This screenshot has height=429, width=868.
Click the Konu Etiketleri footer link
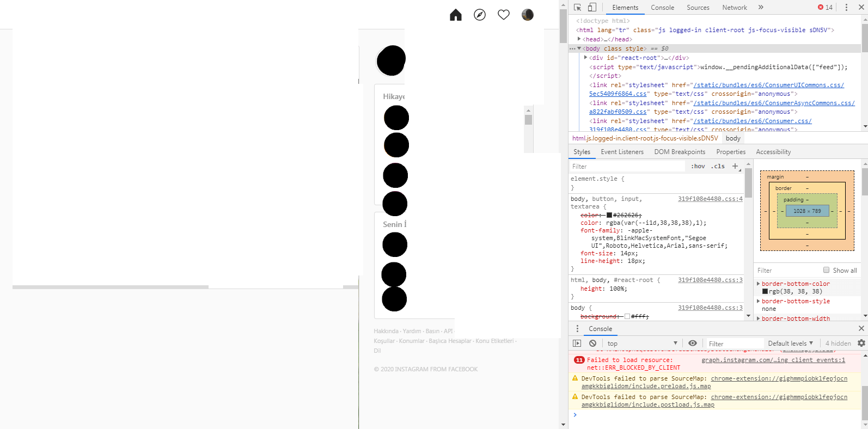[x=494, y=341]
